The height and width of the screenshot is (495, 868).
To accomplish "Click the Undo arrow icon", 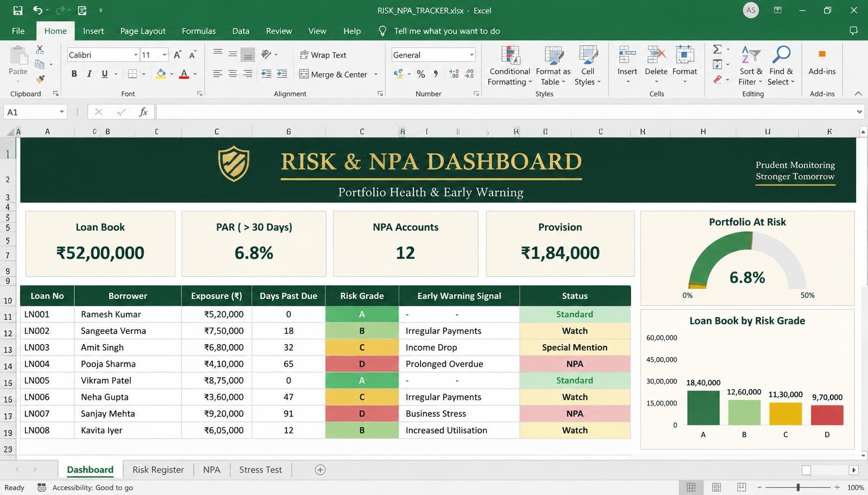I will (37, 10).
